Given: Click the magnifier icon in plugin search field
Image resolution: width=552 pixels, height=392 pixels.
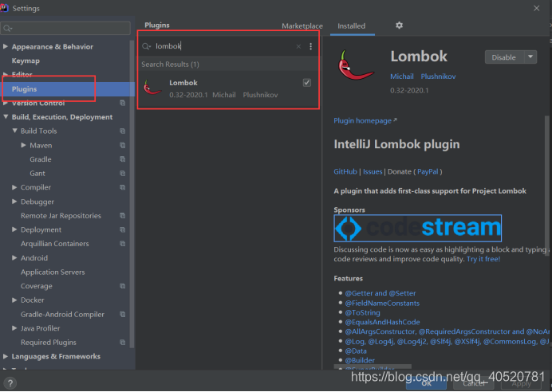Looking at the screenshot, I should coord(146,46).
